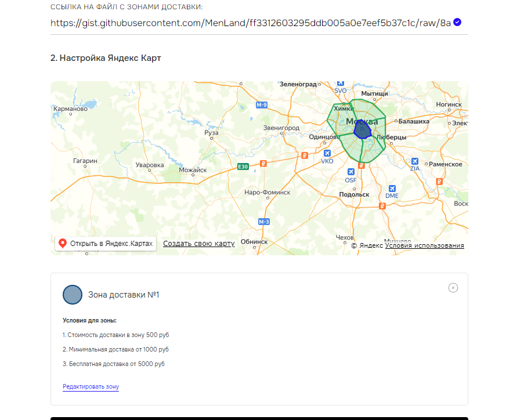Click the Зеленоград label on map

298,84
